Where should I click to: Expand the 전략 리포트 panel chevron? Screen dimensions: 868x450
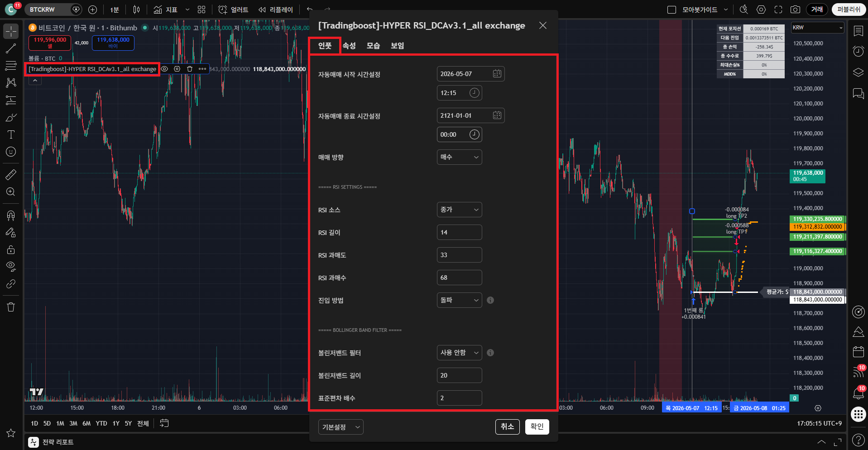point(821,442)
